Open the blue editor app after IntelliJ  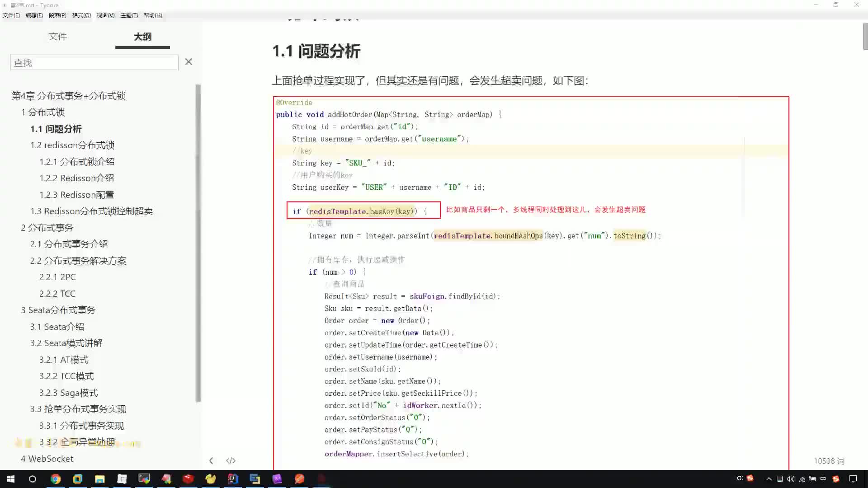coord(255,479)
